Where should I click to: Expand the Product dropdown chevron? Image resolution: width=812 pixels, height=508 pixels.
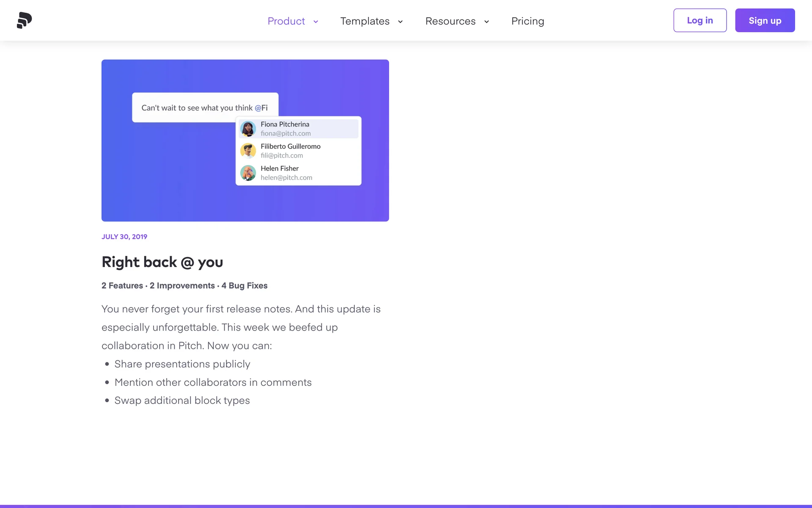[x=315, y=22]
